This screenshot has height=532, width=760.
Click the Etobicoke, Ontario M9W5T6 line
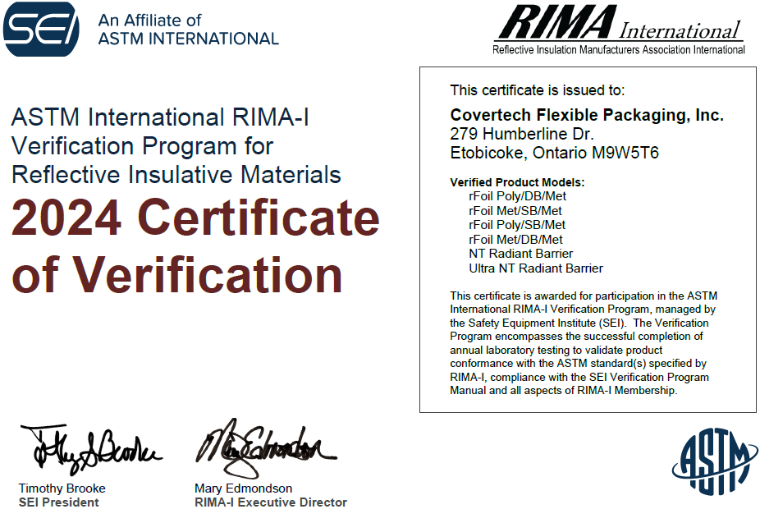(554, 153)
